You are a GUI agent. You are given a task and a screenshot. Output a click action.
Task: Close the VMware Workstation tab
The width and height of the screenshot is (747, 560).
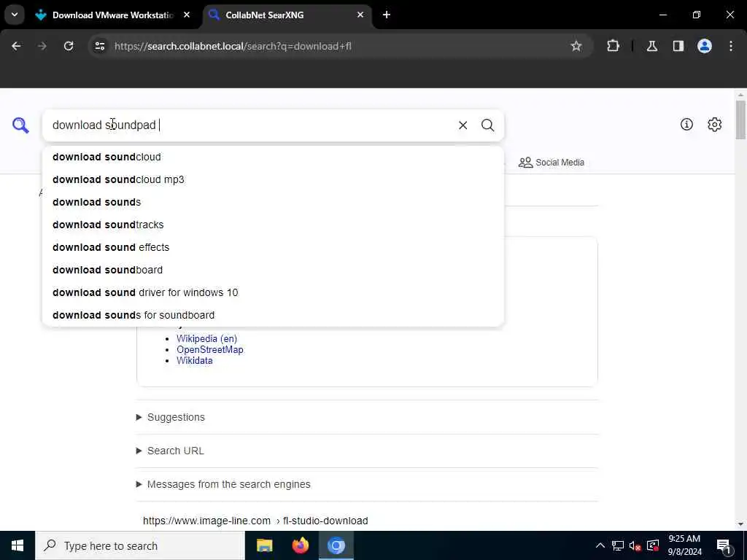(x=187, y=15)
